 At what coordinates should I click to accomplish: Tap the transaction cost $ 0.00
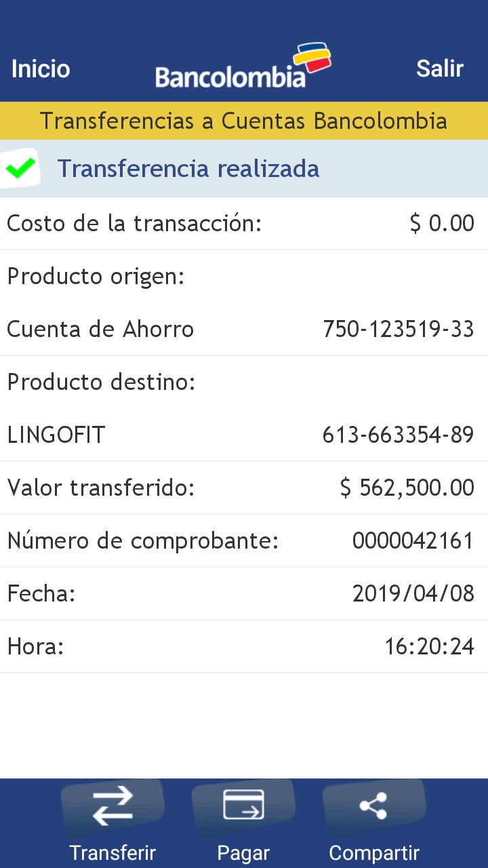[442, 223]
